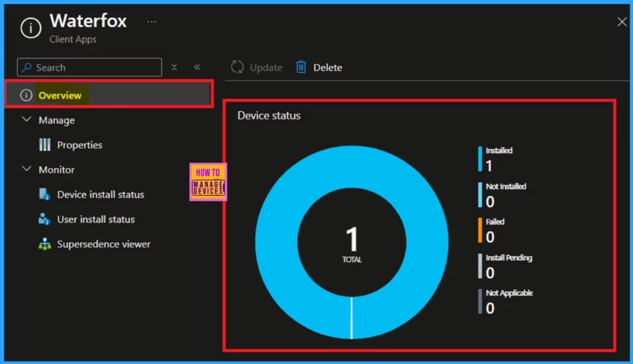Select the Installed legend label
633x364 pixels.
click(499, 151)
